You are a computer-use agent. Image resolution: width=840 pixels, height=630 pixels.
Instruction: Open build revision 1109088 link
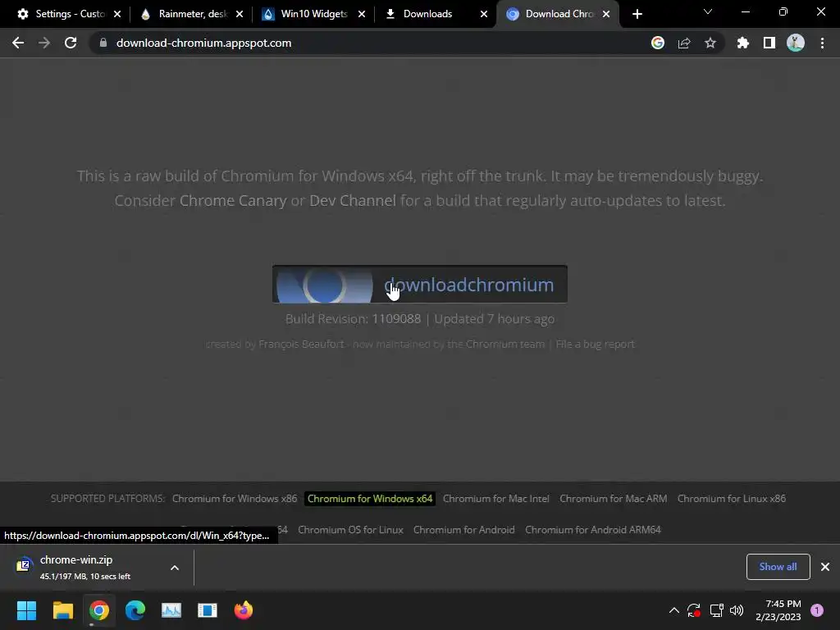(x=396, y=319)
